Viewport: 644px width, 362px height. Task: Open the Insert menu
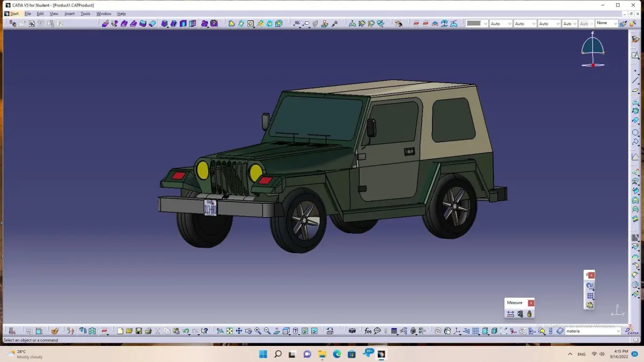click(70, 14)
